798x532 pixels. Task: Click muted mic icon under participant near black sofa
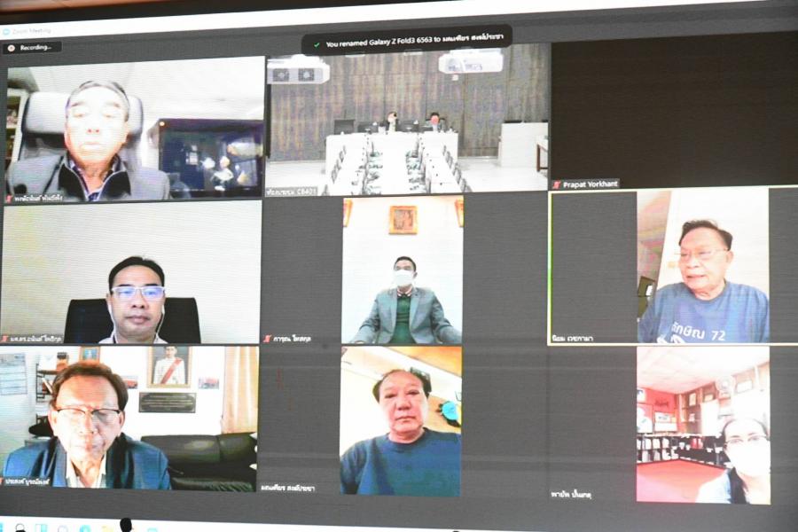pyautogui.click(x=5, y=482)
